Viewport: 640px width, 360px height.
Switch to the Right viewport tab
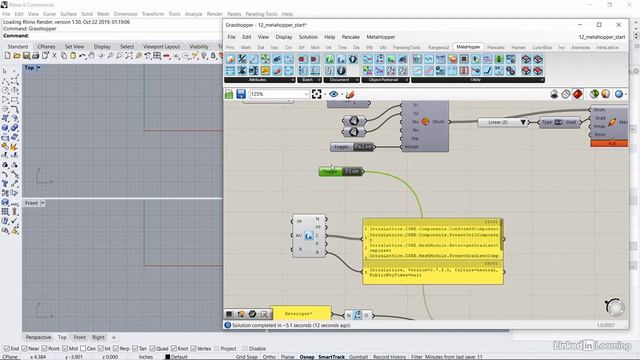click(x=98, y=337)
